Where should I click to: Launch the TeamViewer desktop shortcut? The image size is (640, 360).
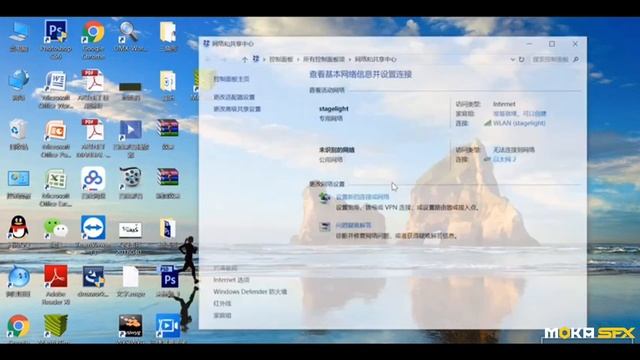point(93,228)
